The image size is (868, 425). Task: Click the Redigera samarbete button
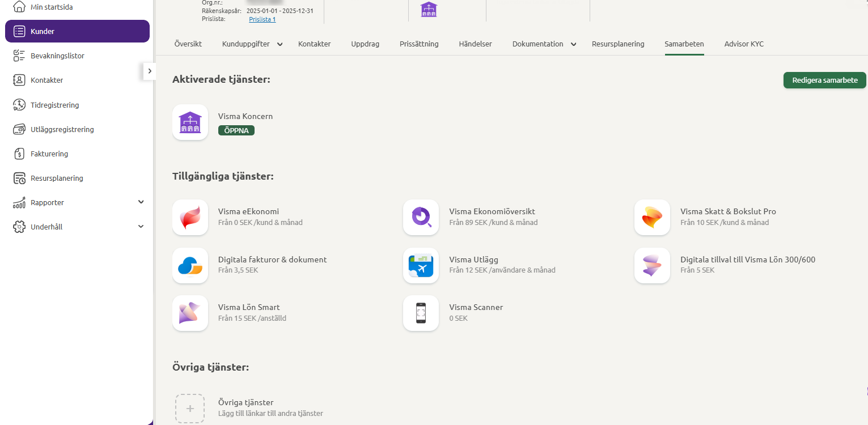pyautogui.click(x=825, y=80)
